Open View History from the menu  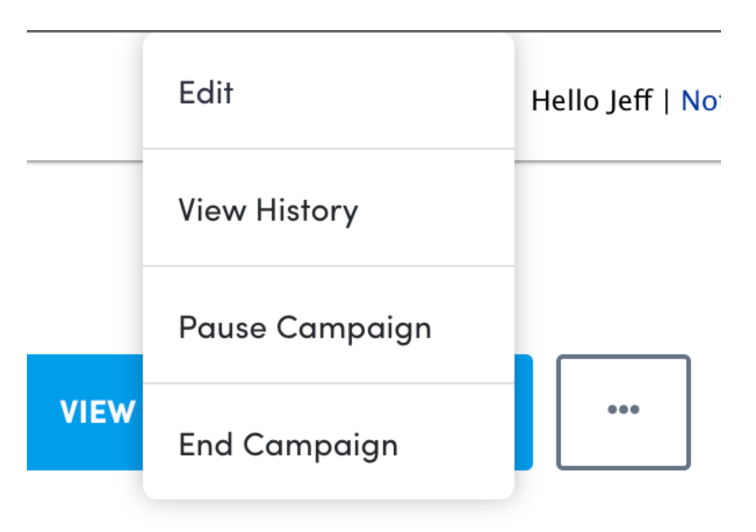[268, 210]
